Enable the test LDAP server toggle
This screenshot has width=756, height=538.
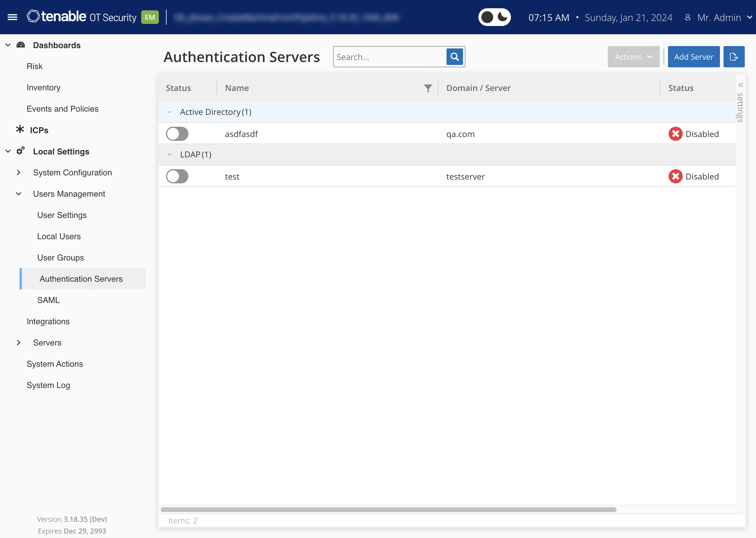click(x=177, y=176)
